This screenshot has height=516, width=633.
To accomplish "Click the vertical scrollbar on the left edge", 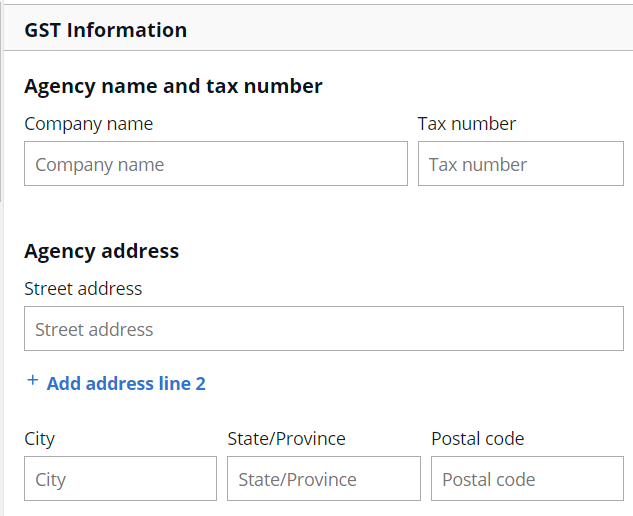I will (x=1, y=101).
